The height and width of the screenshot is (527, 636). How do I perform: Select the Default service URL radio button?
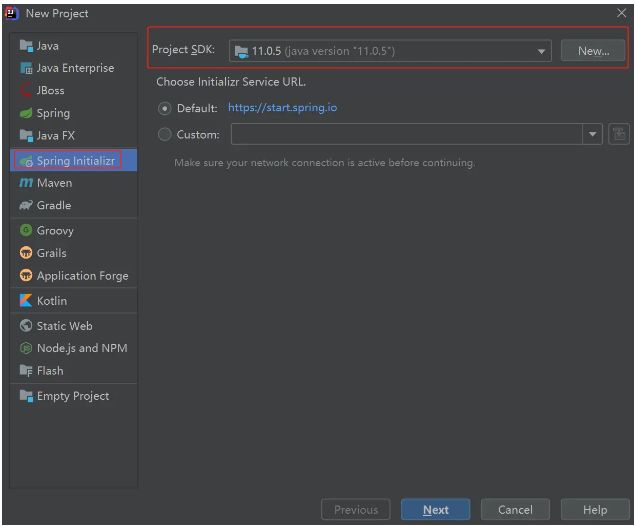[x=164, y=108]
